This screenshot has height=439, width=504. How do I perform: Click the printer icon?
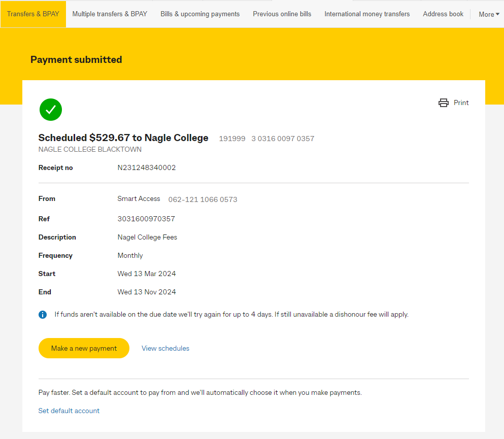click(x=444, y=103)
